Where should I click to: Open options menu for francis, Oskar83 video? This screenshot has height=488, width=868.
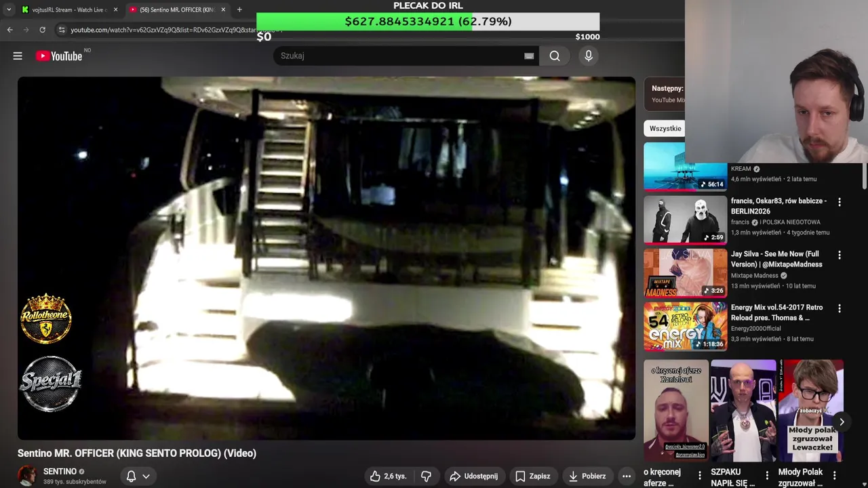pyautogui.click(x=840, y=202)
